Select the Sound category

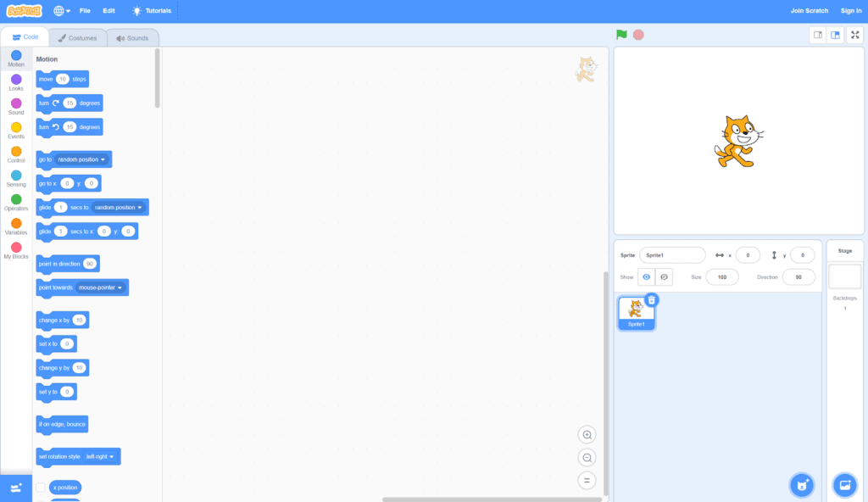[x=16, y=106]
